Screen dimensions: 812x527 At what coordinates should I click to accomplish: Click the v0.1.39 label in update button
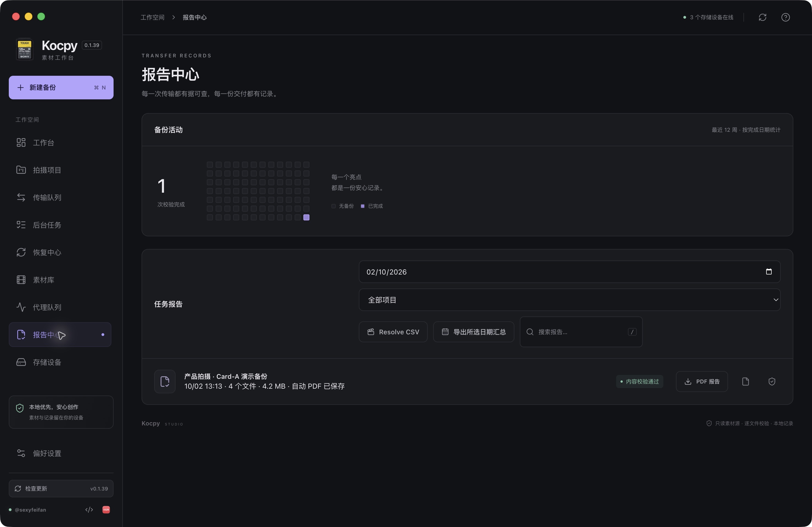click(x=99, y=488)
